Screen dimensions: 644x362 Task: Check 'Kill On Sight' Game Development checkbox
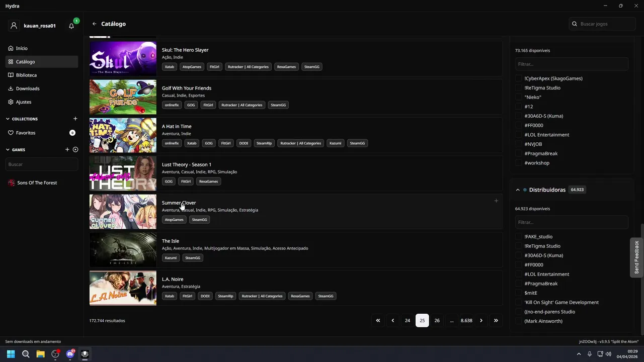pyautogui.click(x=518, y=302)
